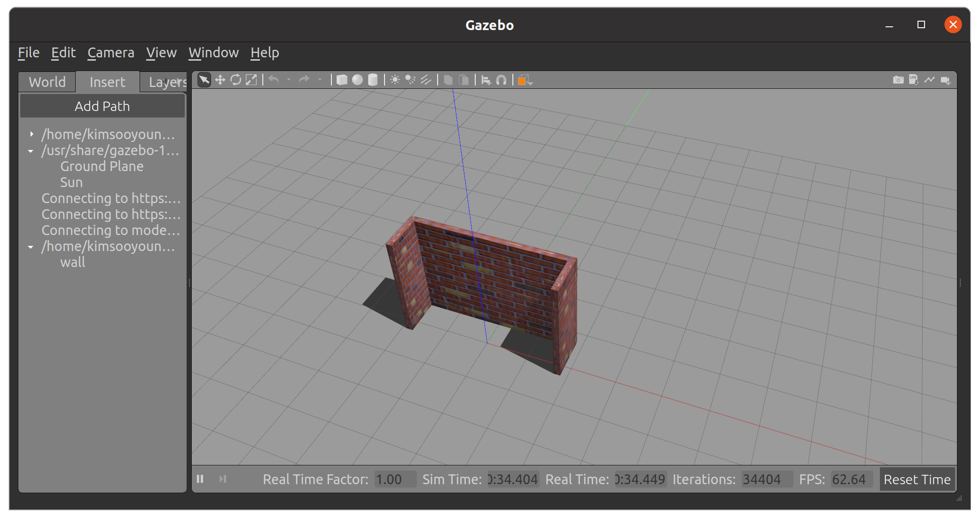Choose the translate mode tool
Screen dimensions: 980x519
tap(220, 80)
